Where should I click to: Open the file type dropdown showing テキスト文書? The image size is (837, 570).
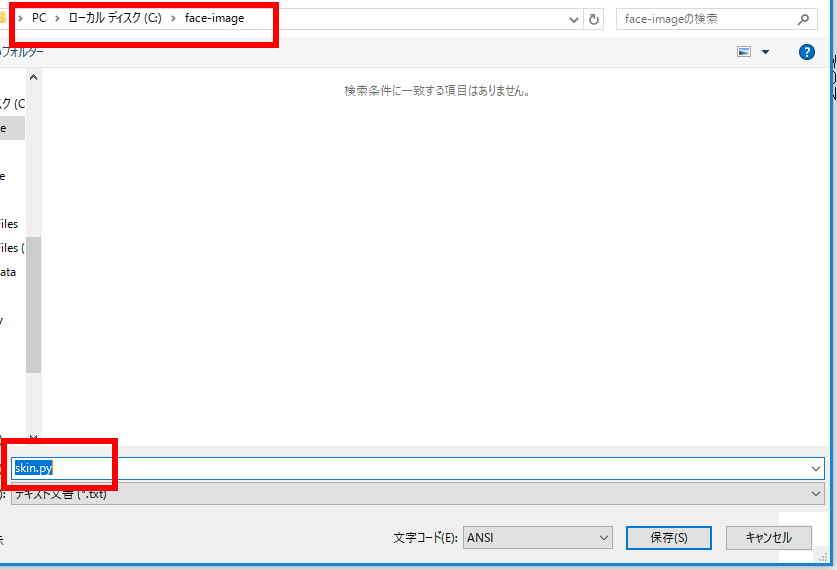click(x=817, y=493)
